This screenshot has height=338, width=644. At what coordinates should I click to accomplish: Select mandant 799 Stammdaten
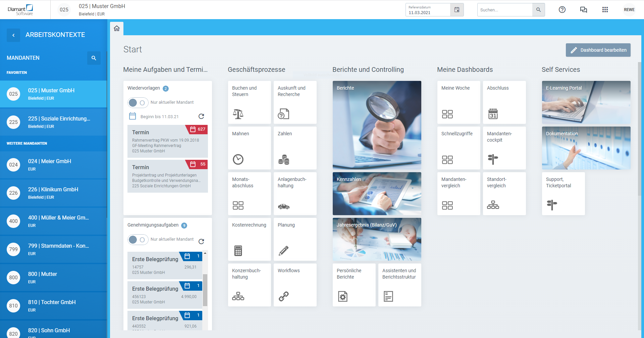click(x=53, y=249)
